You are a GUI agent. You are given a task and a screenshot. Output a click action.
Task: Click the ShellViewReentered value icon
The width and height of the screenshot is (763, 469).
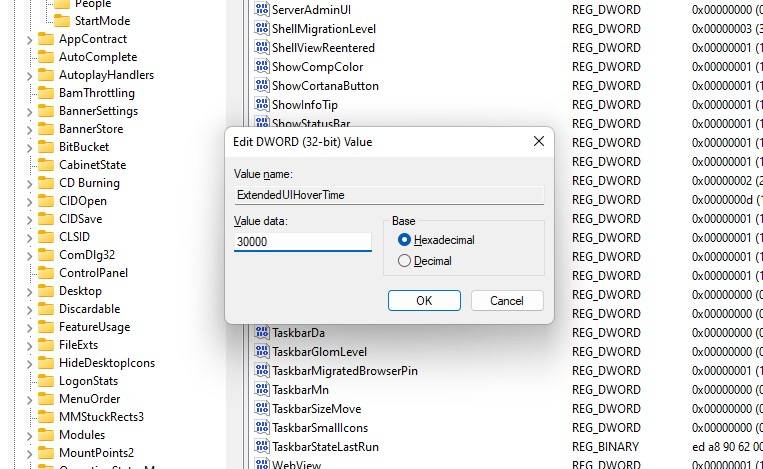[262, 47]
